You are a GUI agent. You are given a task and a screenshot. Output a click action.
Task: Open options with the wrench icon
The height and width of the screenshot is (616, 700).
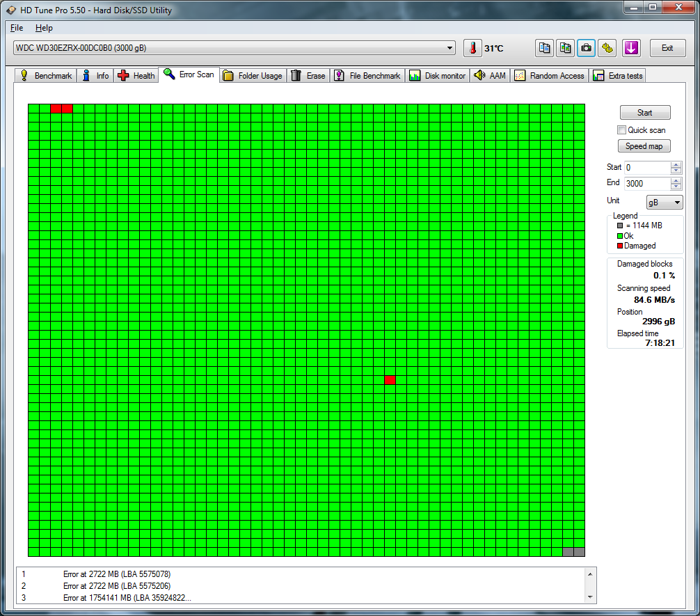tap(607, 48)
